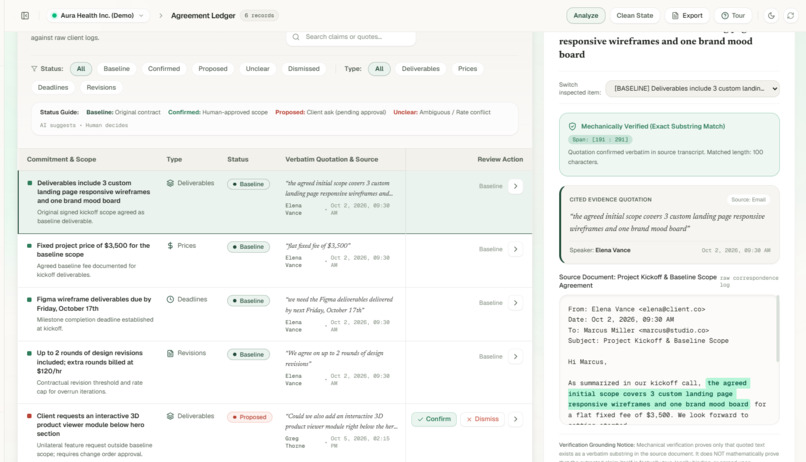This screenshot has height=462, width=806.
Task: Filter status by Baseline
Action: [x=117, y=68]
